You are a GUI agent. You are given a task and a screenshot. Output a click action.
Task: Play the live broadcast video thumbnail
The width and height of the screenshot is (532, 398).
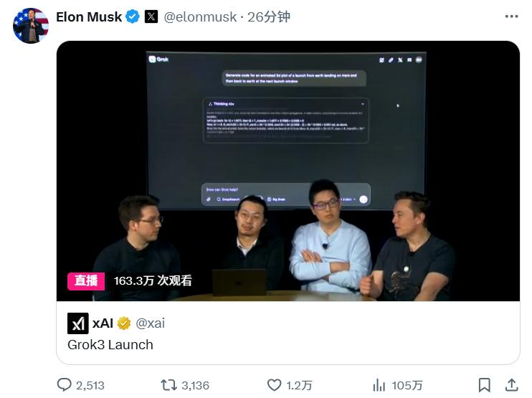click(288, 171)
